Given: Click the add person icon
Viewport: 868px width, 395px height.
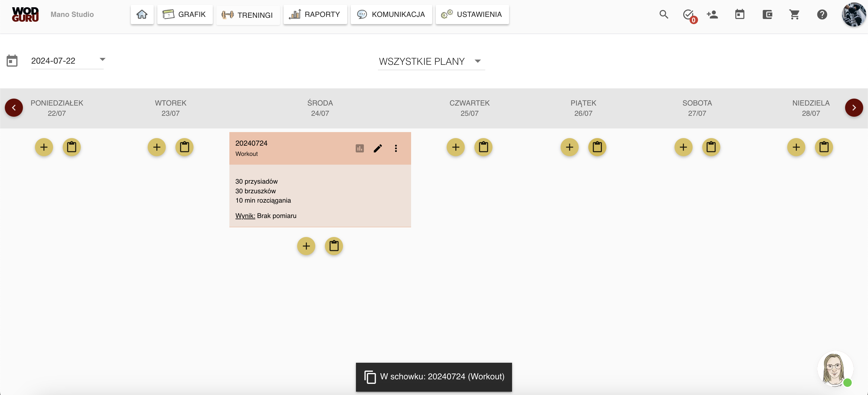Looking at the screenshot, I should 712,14.
